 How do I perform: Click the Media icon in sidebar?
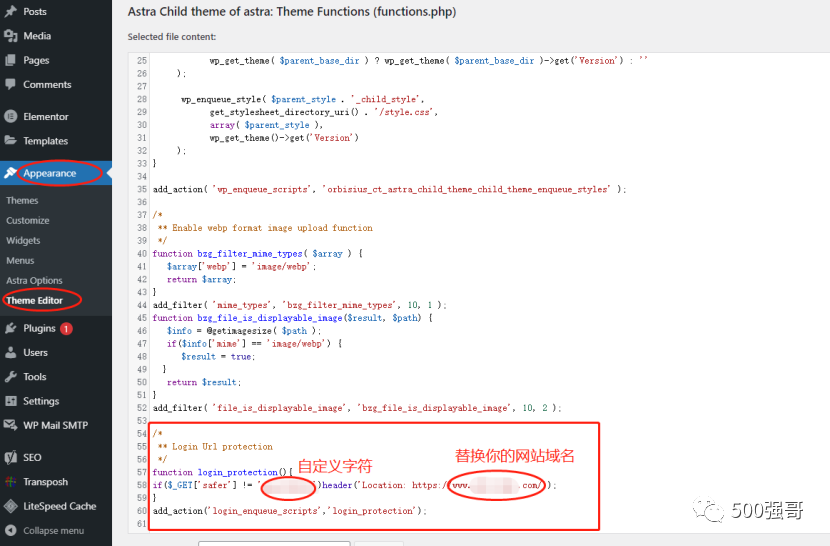(11, 35)
